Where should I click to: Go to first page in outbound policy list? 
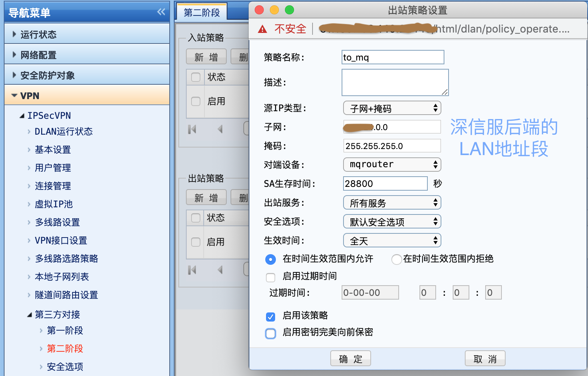pyautogui.click(x=192, y=270)
